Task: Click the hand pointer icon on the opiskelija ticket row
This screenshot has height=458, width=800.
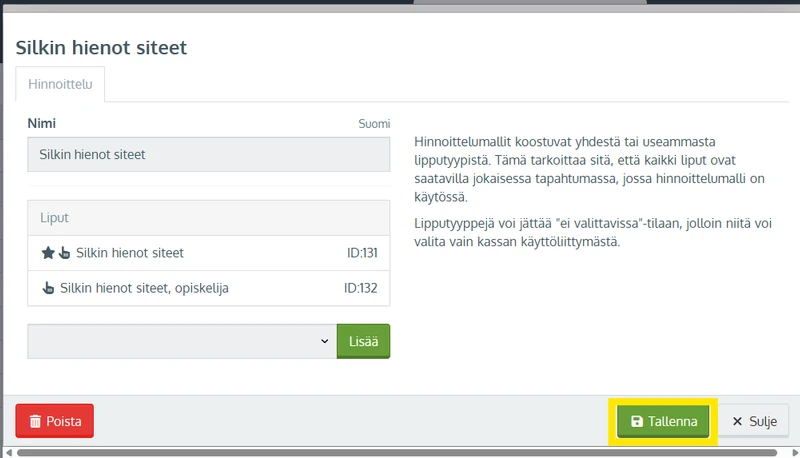Action: pos(48,288)
